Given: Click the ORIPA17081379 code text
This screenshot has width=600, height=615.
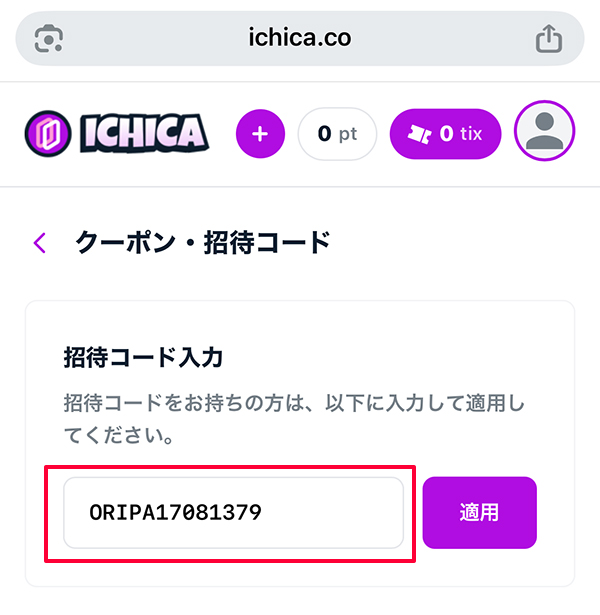Looking at the screenshot, I should (175, 513).
